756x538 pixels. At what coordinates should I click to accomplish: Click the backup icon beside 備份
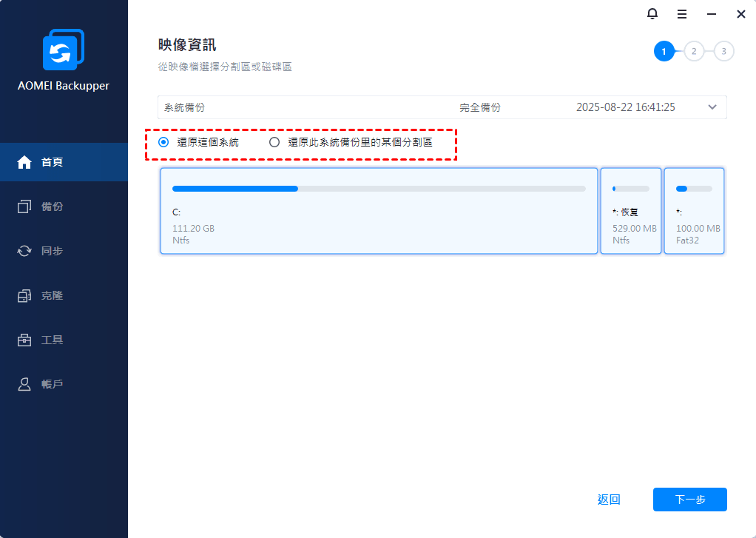click(x=24, y=206)
